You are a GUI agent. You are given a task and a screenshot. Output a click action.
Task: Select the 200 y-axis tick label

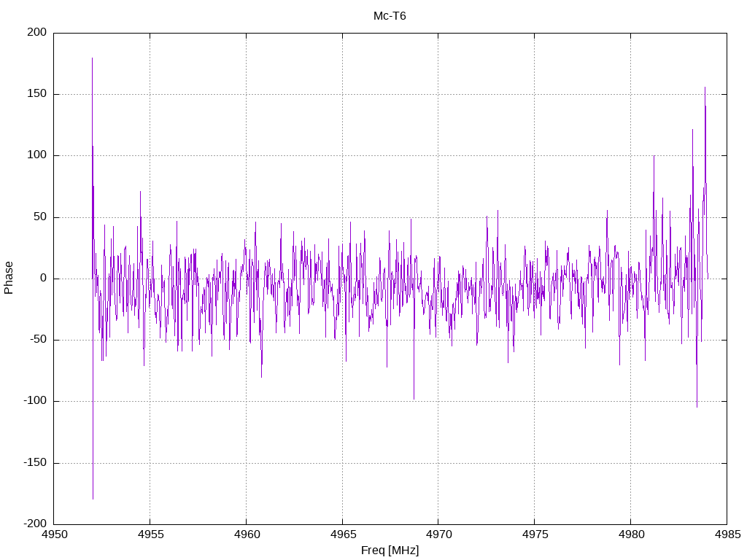coord(37,33)
